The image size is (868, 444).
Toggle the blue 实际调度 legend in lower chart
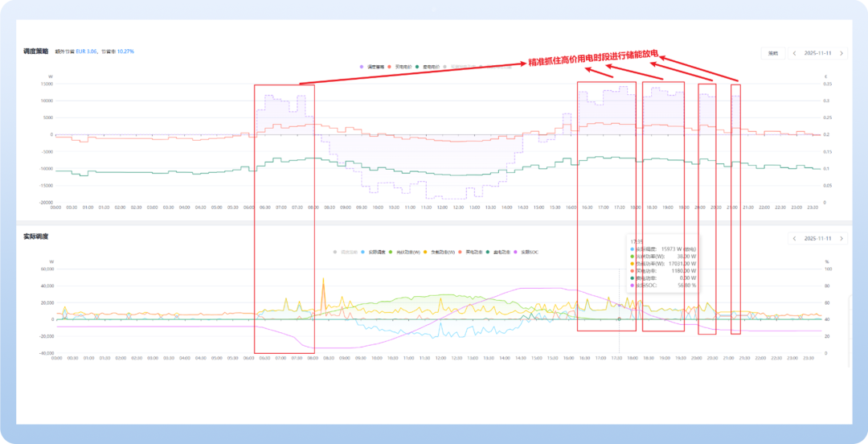[375, 252]
